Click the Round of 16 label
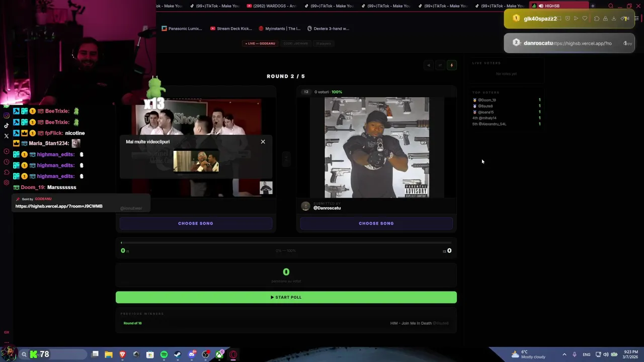644x362 pixels. [x=132, y=323]
